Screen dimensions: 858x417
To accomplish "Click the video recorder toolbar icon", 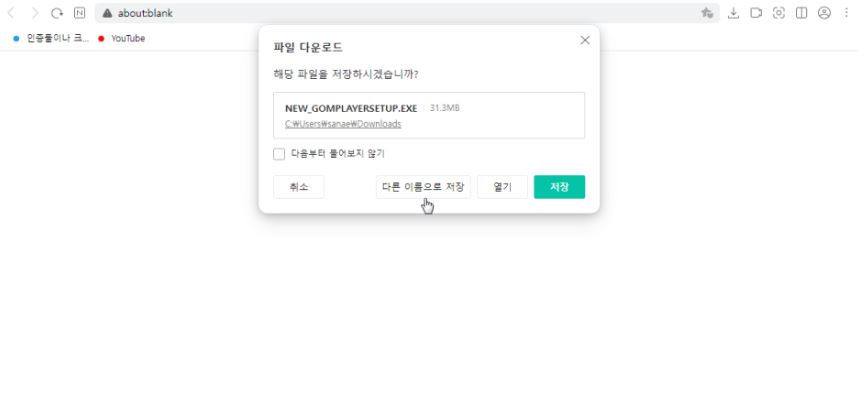I will [756, 13].
